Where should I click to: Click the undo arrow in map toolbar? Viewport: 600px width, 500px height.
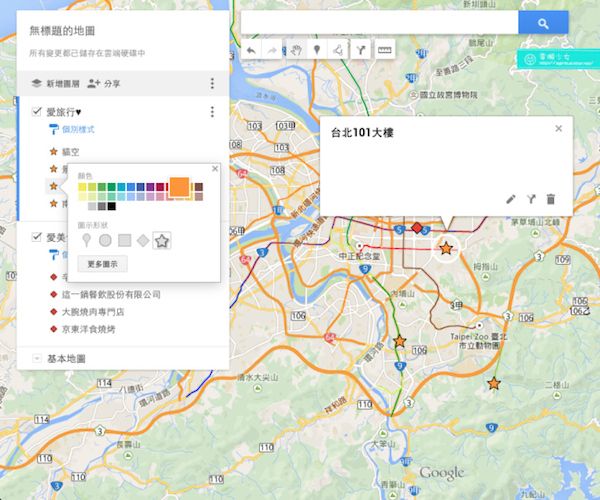[x=251, y=50]
